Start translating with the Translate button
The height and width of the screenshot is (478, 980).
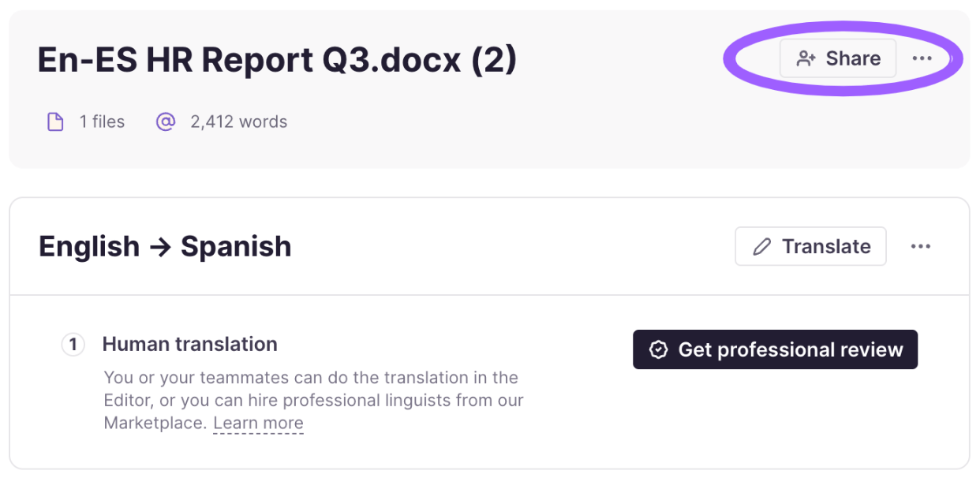(810, 246)
